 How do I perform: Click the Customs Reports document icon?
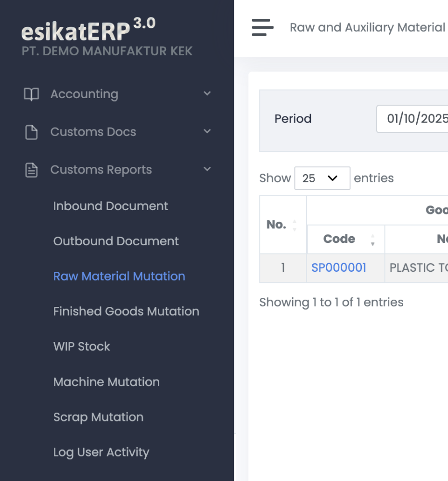pyautogui.click(x=31, y=170)
